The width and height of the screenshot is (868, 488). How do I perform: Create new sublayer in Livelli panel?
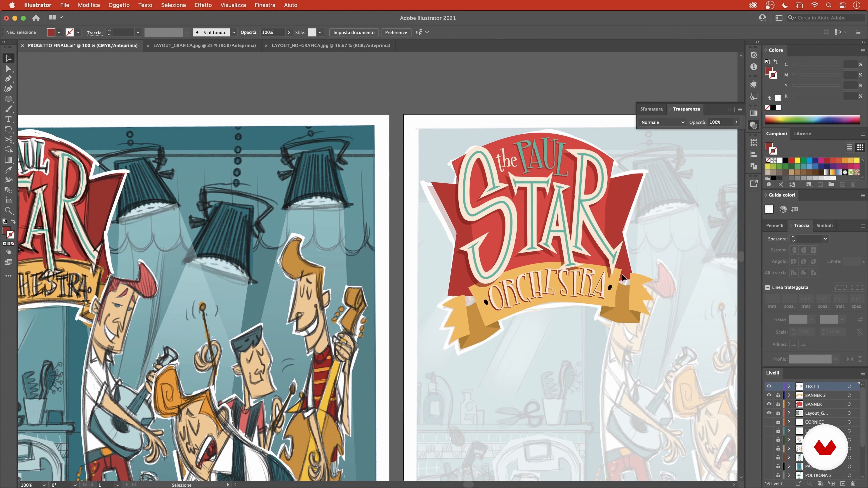click(831, 484)
